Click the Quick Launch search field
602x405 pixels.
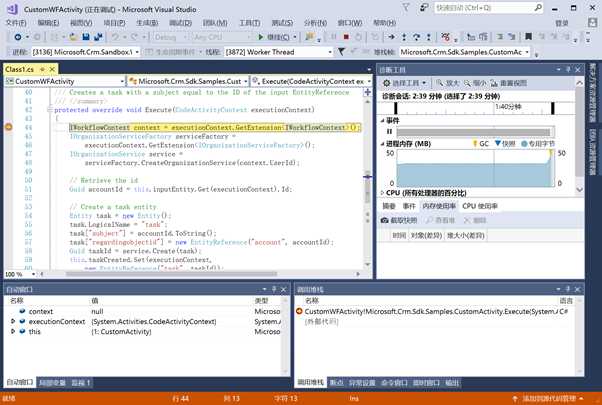point(488,8)
